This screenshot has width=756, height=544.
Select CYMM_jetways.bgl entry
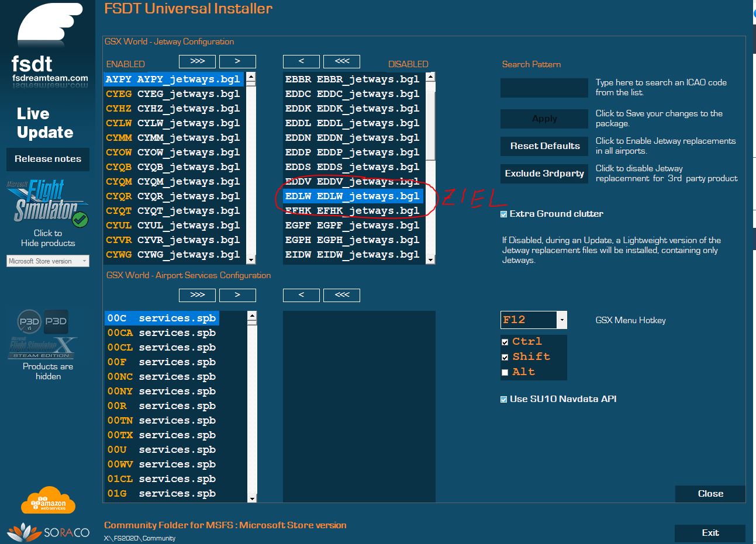(174, 137)
